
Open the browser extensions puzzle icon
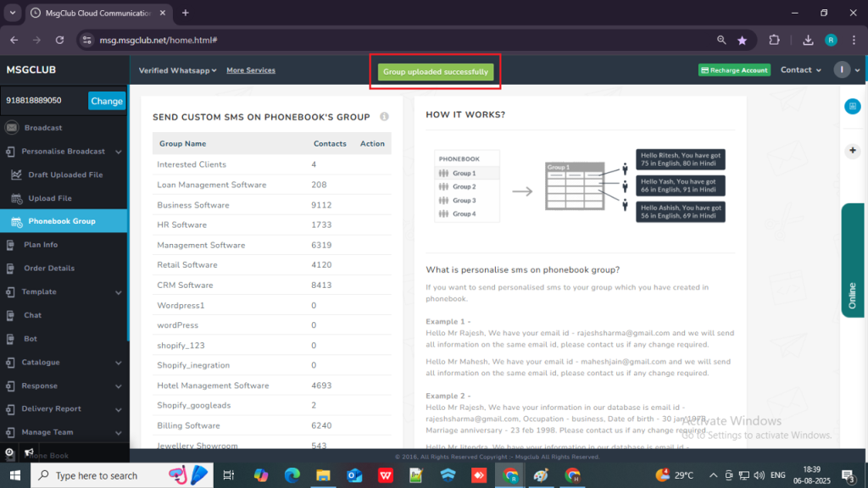(774, 40)
